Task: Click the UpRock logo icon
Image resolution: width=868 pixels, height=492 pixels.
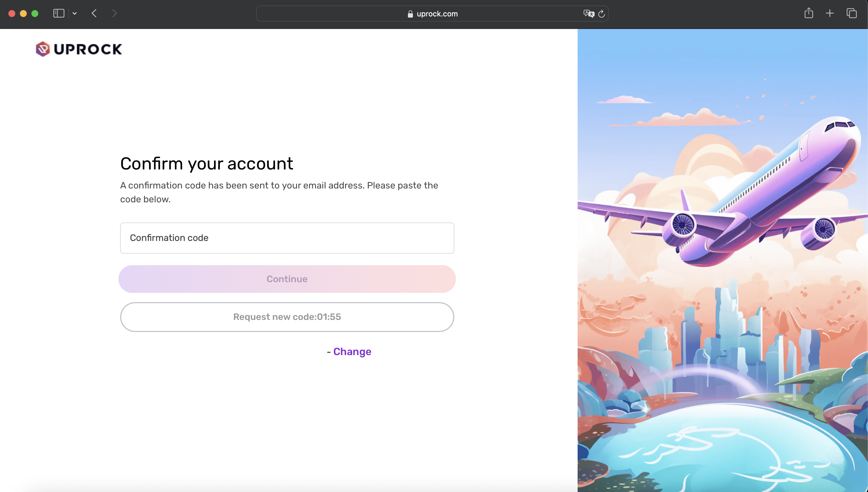Action: 43,49
